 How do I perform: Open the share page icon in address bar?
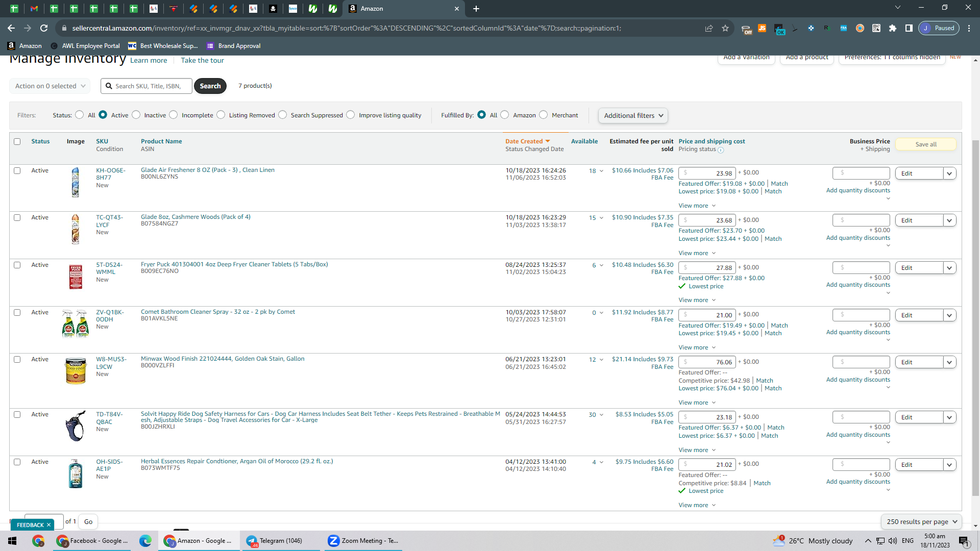709,28
